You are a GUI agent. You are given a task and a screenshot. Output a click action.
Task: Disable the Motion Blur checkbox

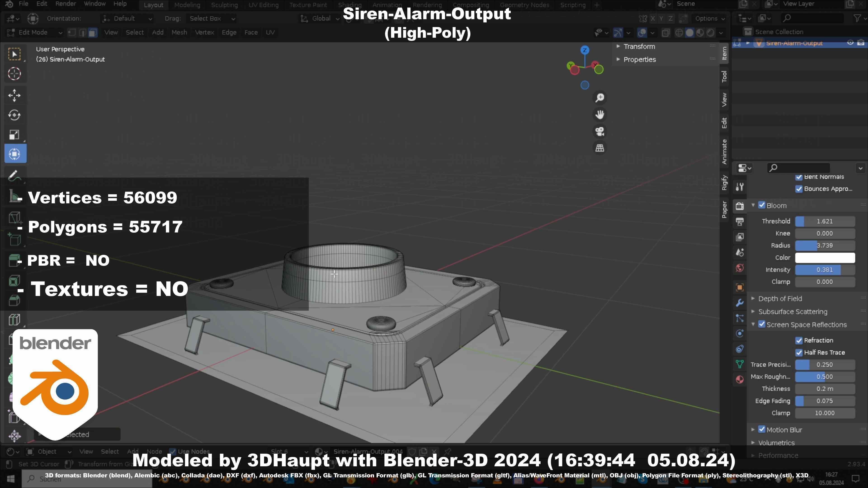tap(762, 430)
